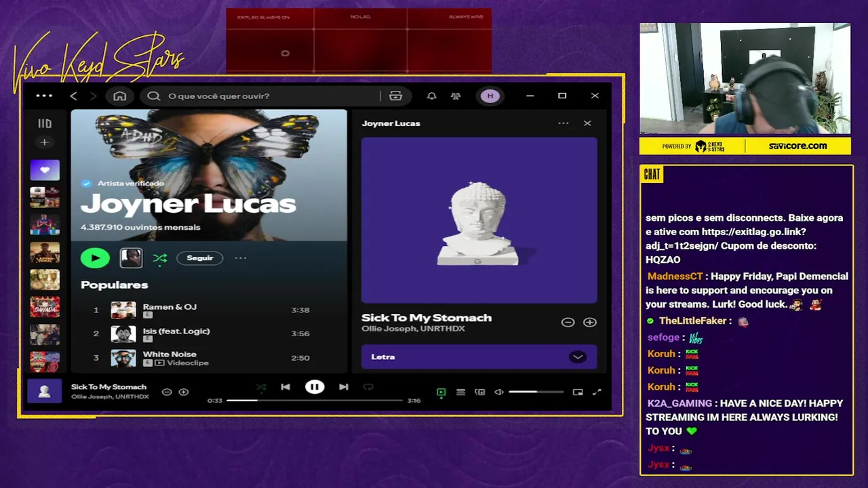Open the Browse icon inside search bar
The height and width of the screenshot is (488, 868).
click(396, 96)
